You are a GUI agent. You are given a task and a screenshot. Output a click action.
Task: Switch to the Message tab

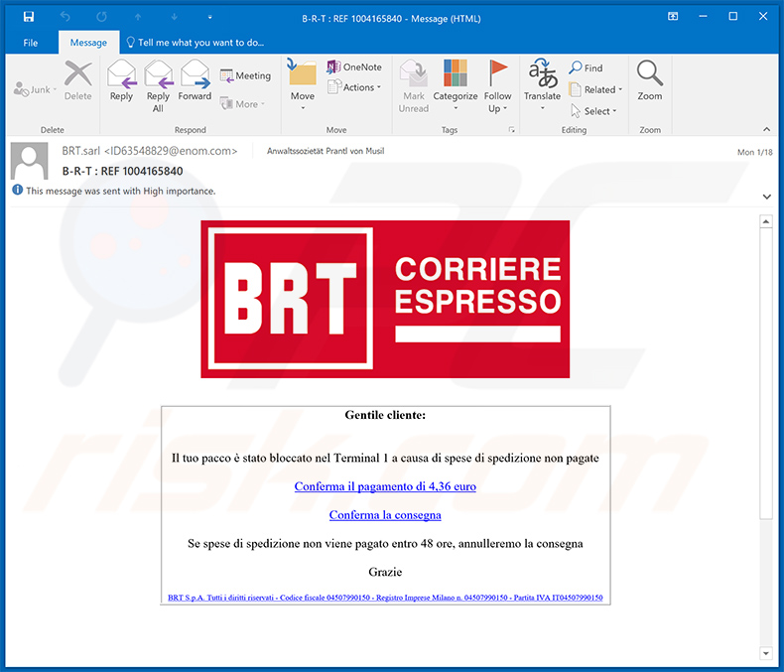pyautogui.click(x=88, y=43)
